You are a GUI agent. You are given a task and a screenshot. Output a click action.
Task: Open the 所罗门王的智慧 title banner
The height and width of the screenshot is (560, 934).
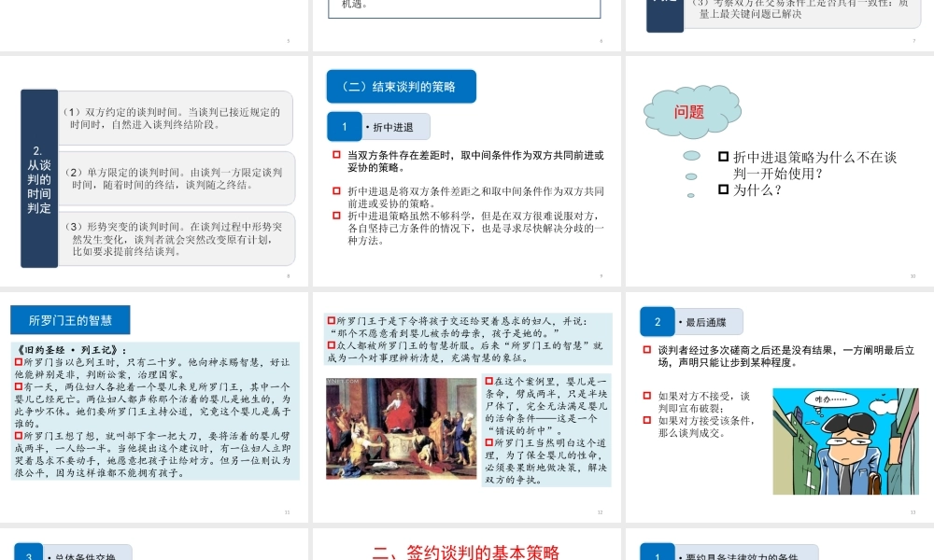[x=69, y=318]
